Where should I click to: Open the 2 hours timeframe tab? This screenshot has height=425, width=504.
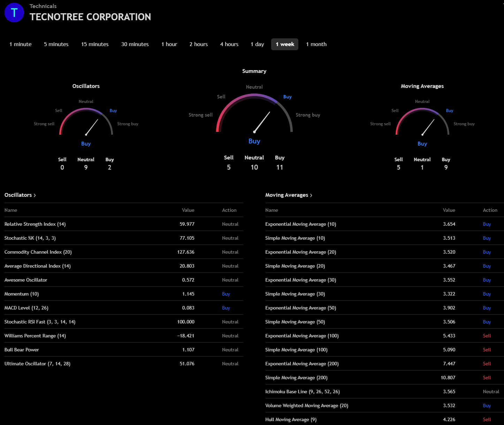198,44
